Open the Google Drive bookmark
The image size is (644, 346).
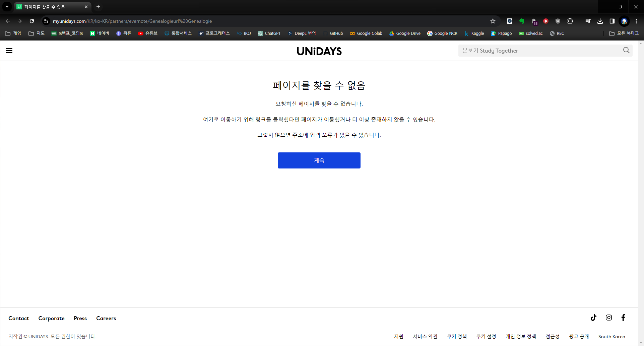pyautogui.click(x=405, y=33)
